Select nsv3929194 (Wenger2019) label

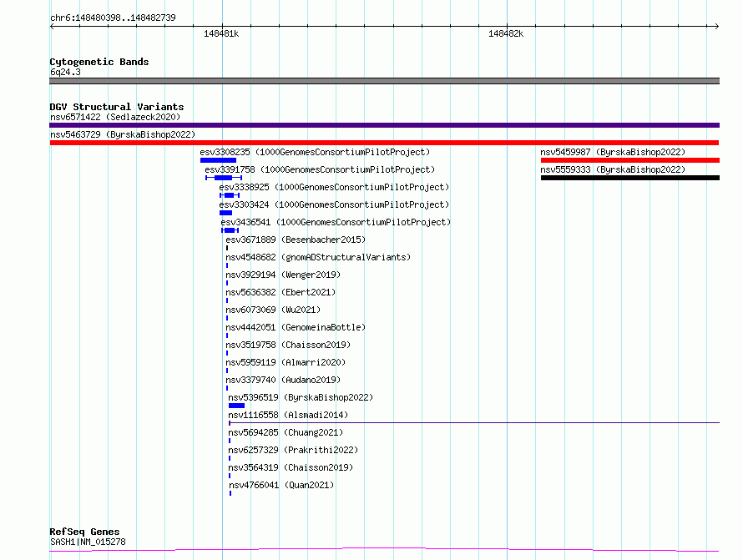pyautogui.click(x=283, y=275)
